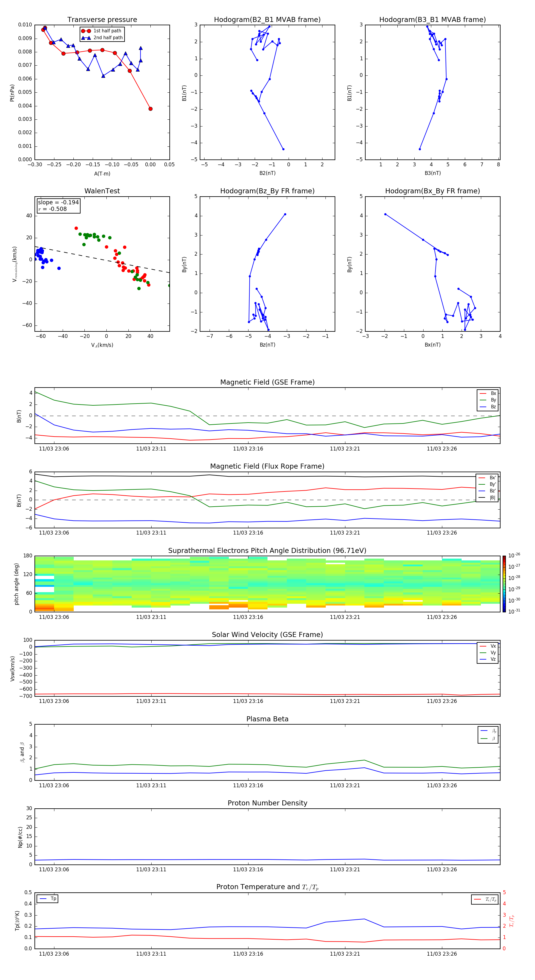Click the 'A(T·m)' x-axis label
The width and height of the screenshot is (535, 980).
point(102,174)
